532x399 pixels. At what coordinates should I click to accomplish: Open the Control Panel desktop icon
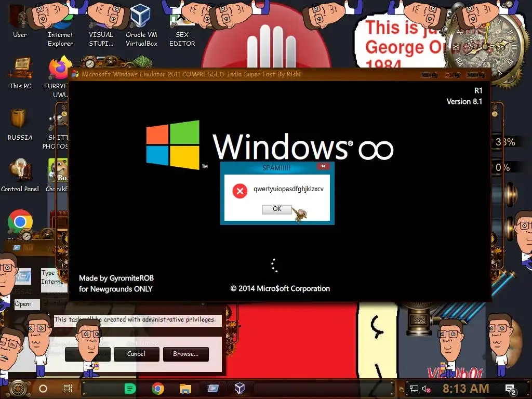coord(20,176)
